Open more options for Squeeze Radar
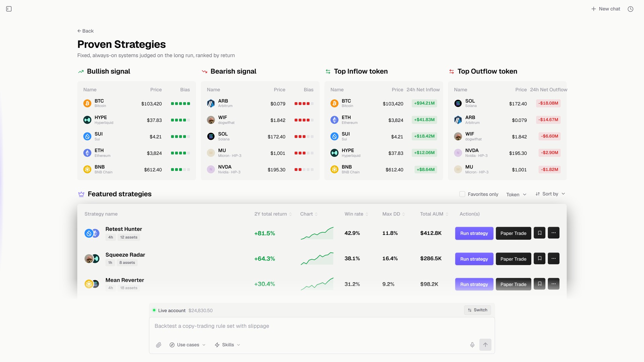Image resolution: width=644 pixels, height=362 pixels. pyautogui.click(x=553, y=258)
